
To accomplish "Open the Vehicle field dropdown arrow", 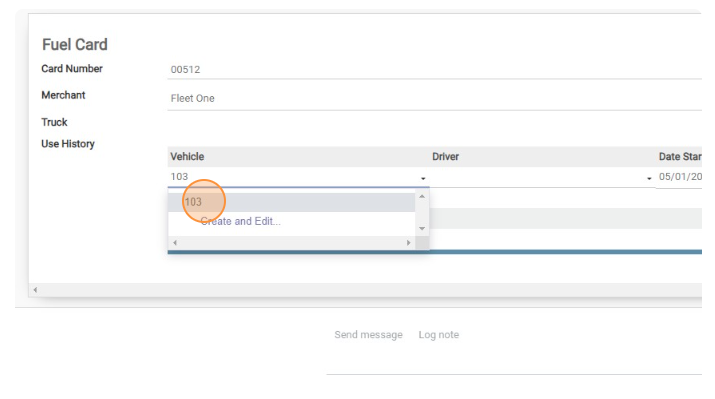I will point(423,178).
